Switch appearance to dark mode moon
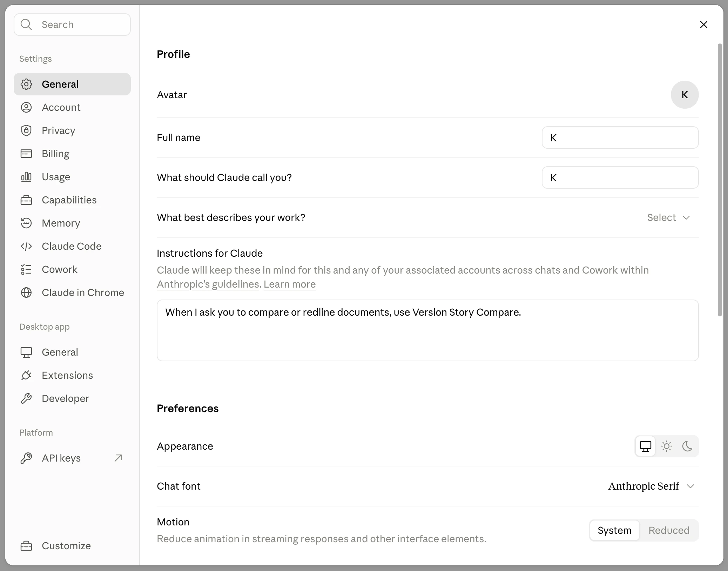 pos(687,446)
